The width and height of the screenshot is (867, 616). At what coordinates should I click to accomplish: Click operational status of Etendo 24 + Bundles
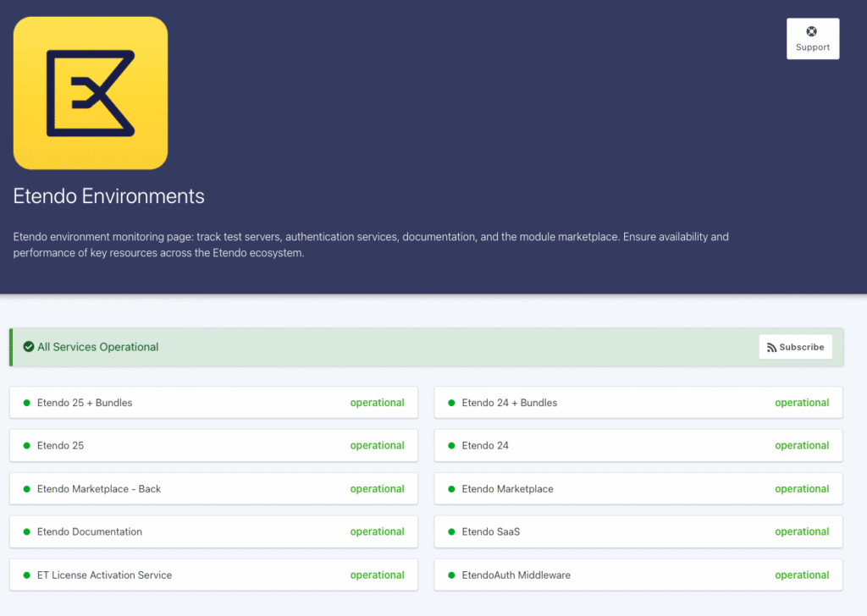click(x=802, y=403)
